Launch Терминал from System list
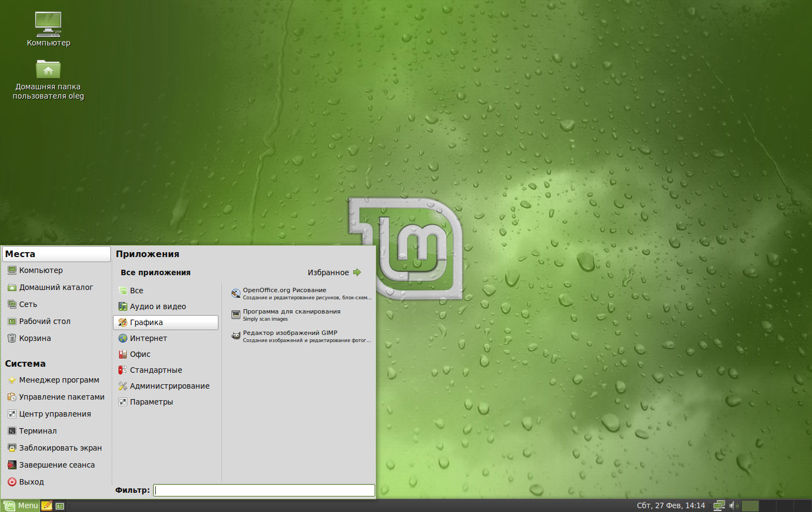 (56, 431)
